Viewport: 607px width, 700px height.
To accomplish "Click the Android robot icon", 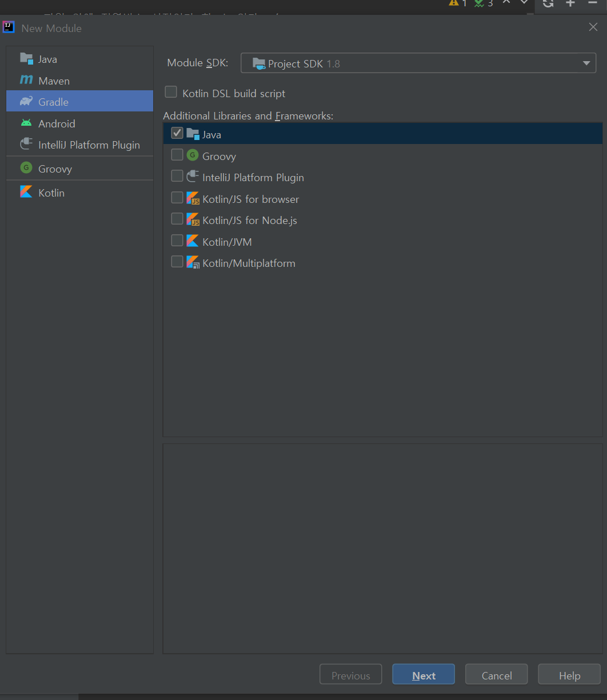I will 26,123.
